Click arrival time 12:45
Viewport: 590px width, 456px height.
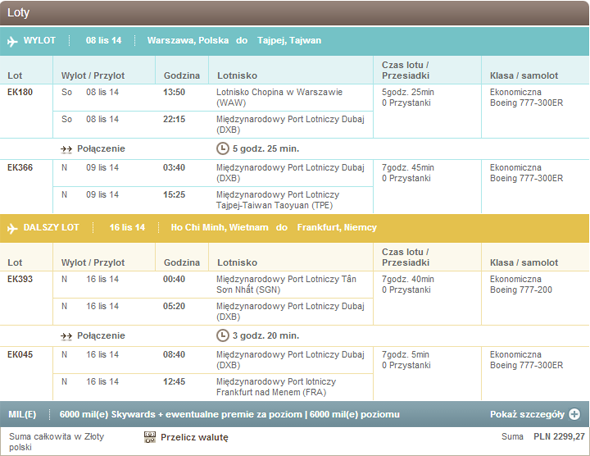(174, 382)
